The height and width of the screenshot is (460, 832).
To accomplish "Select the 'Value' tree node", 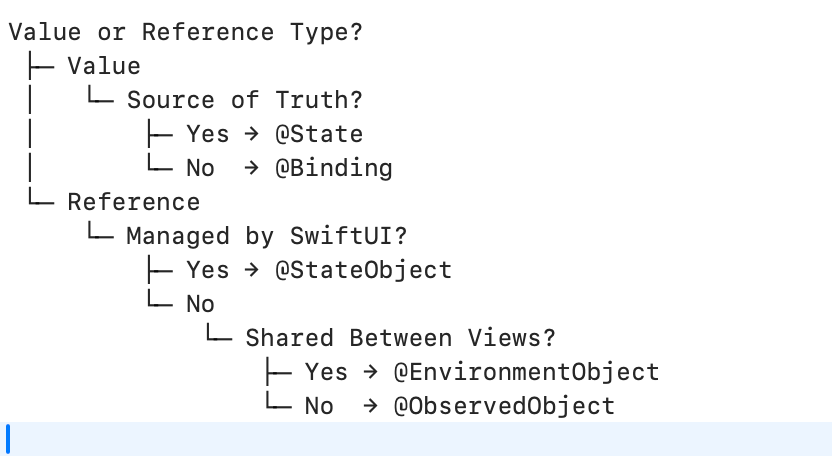I will pos(104,66).
